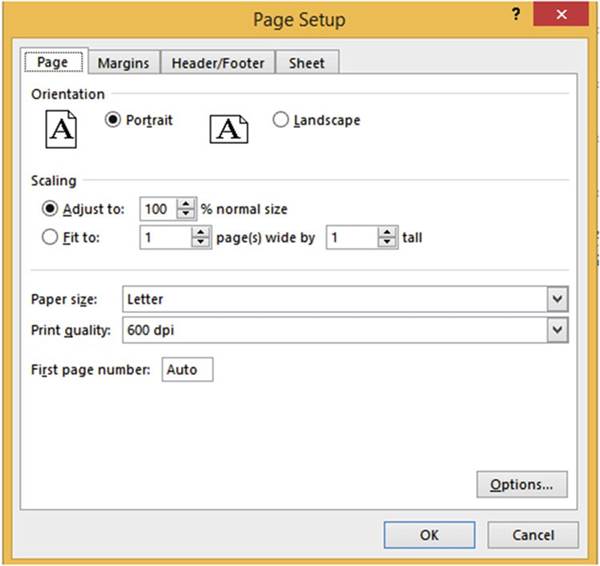This screenshot has height=566, width=600.
Task: Switch to the Margins tab
Action: [123, 63]
